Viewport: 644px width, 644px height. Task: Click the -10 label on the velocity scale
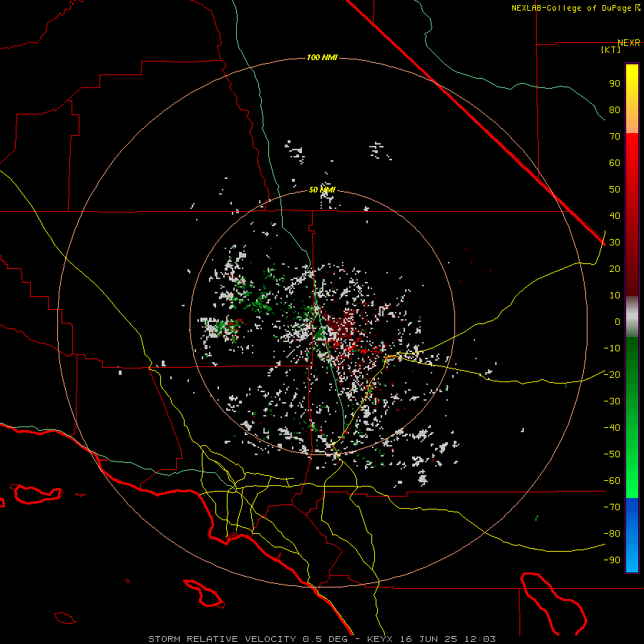tap(612, 348)
